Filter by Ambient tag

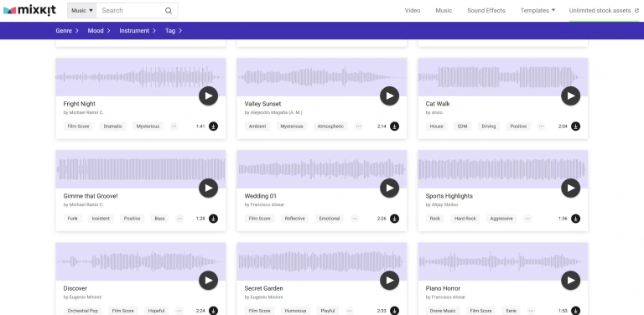[257, 127]
